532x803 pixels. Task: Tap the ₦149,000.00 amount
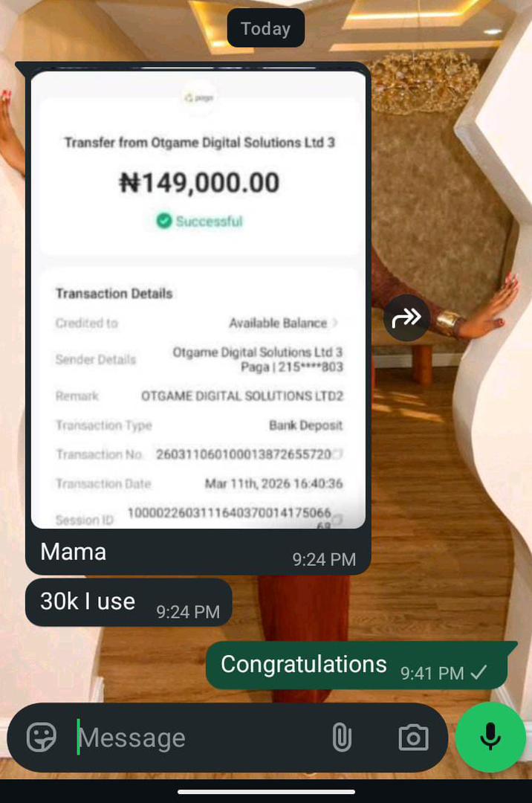click(199, 183)
